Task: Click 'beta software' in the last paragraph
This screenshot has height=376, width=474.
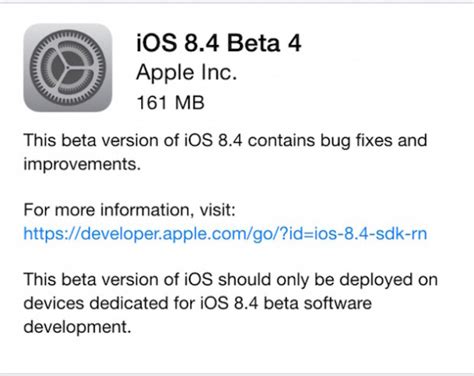Action: 318,303
